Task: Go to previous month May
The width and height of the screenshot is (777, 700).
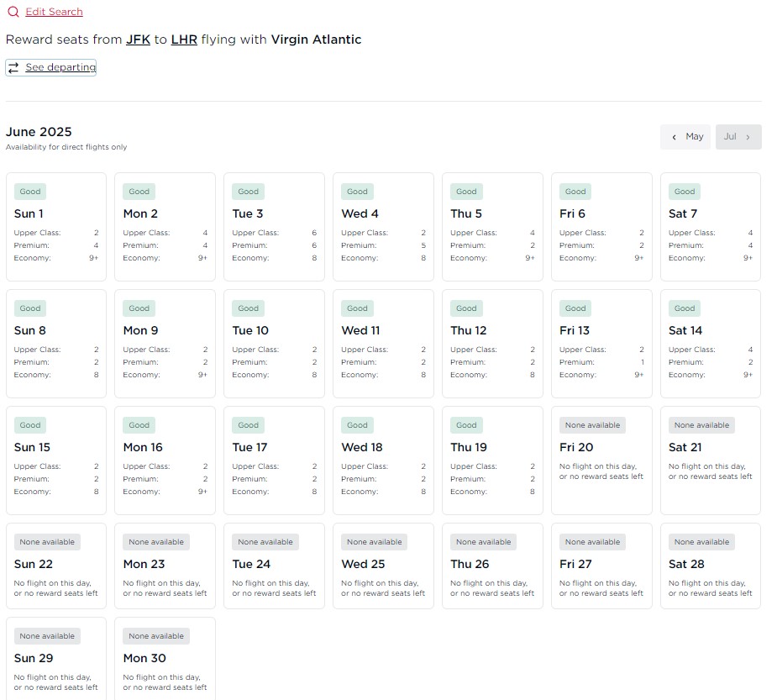Action: [x=685, y=137]
